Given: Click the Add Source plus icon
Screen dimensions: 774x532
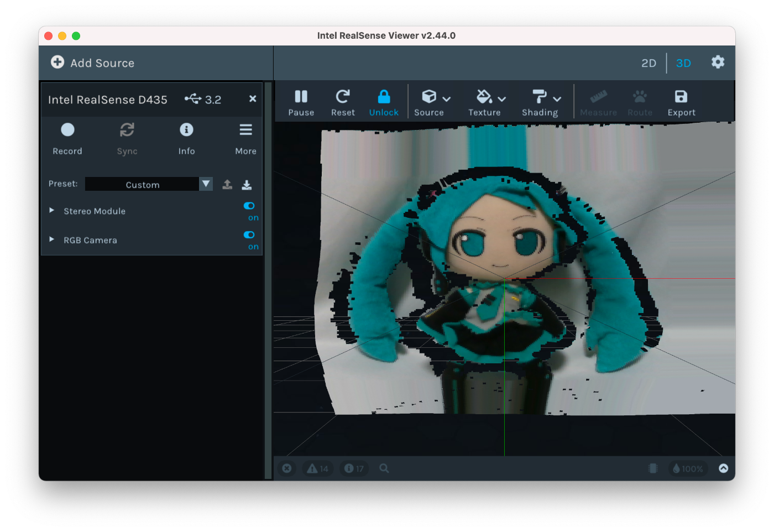Looking at the screenshot, I should (x=57, y=62).
